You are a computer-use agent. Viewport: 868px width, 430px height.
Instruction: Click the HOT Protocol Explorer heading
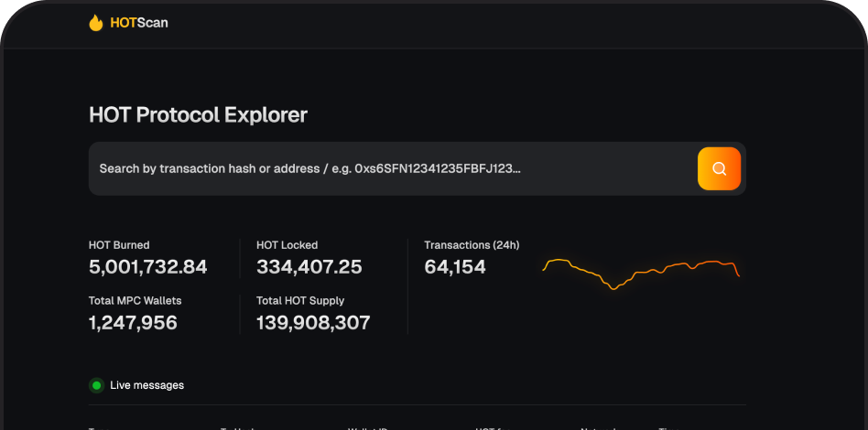[x=198, y=114]
